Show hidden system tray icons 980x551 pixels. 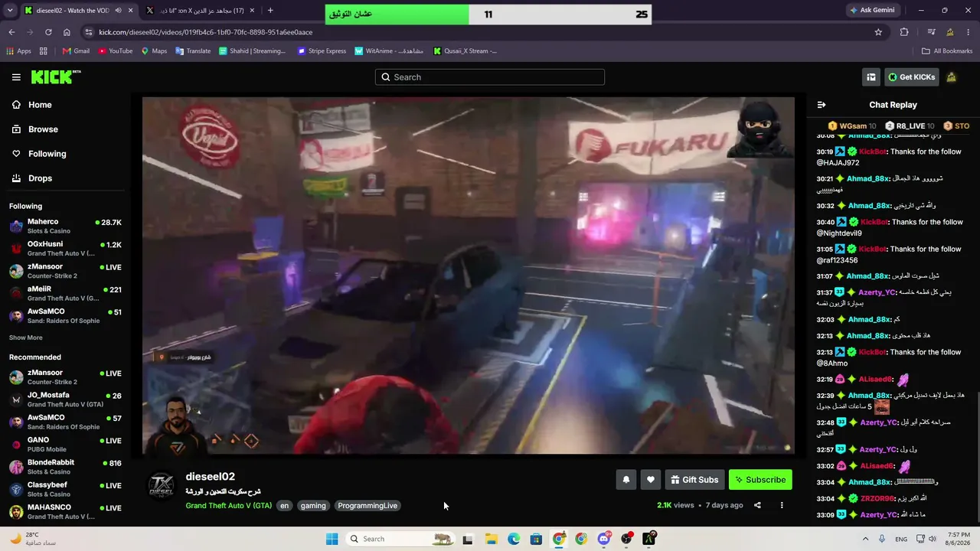pos(866,539)
